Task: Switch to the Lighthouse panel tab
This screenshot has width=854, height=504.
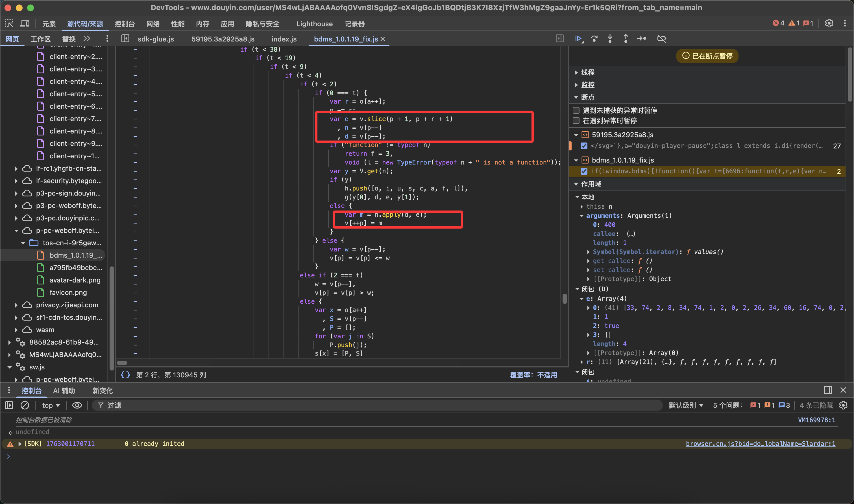Action: pyautogui.click(x=314, y=24)
